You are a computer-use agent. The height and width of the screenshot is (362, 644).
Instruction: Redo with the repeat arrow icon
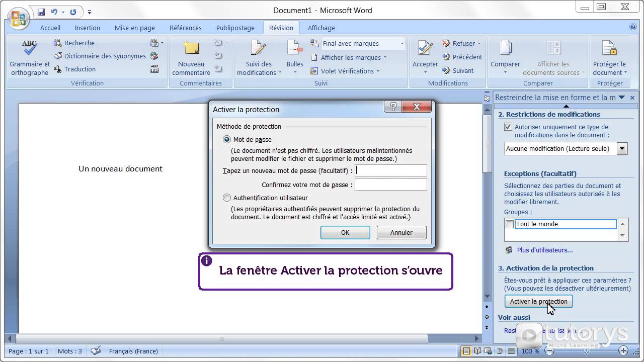pyautogui.click(x=73, y=12)
